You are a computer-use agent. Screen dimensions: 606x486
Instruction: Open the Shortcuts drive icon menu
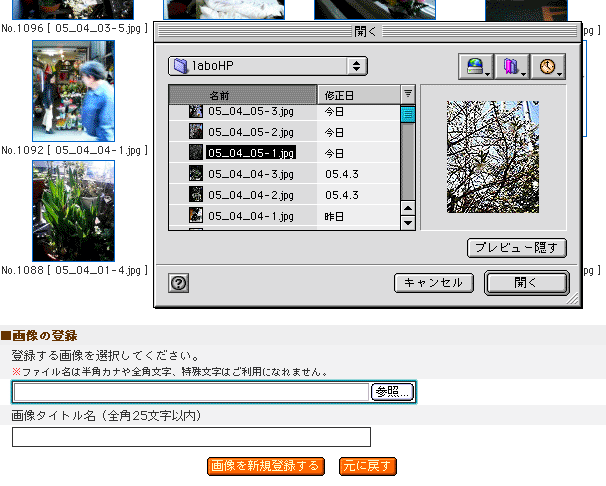pyautogui.click(x=476, y=67)
